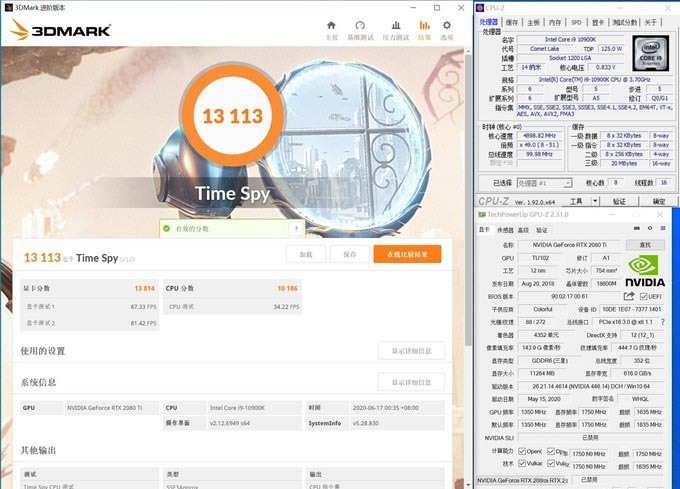Click the GPU-Z title bar app icon
Image resolution: width=680 pixels, height=489 pixels.
481,215
